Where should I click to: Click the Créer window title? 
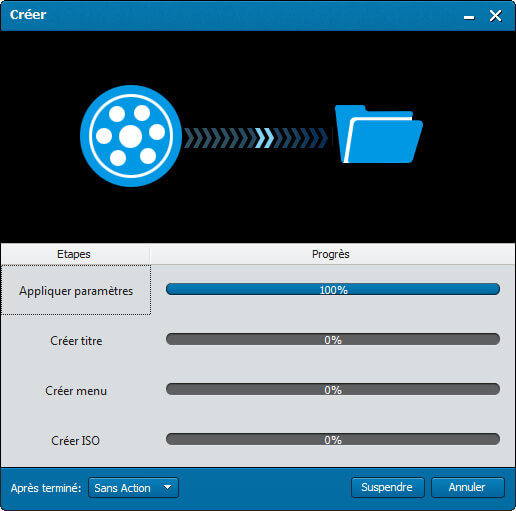click(28, 15)
